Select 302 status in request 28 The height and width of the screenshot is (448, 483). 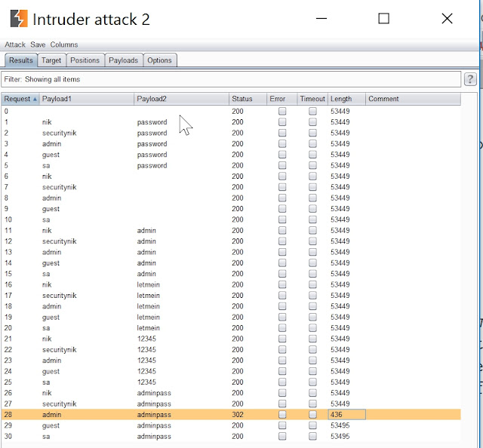click(238, 415)
